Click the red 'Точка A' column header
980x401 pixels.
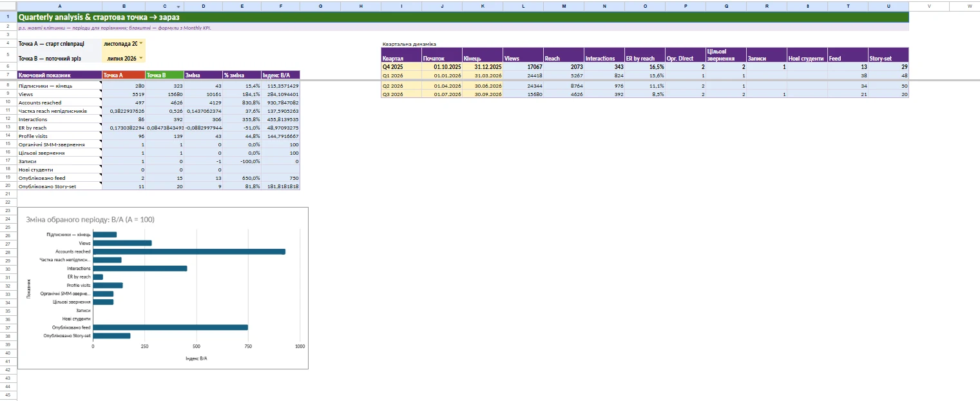pos(124,75)
